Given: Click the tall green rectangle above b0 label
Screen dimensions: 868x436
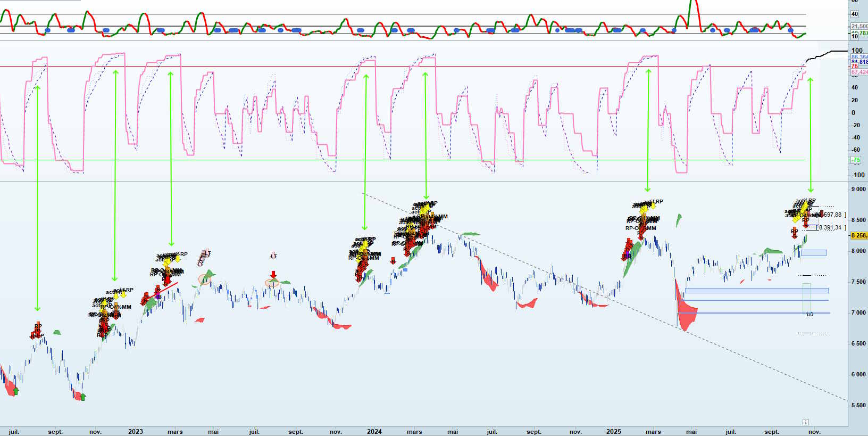Looking at the screenshot, I should [806, 298].
